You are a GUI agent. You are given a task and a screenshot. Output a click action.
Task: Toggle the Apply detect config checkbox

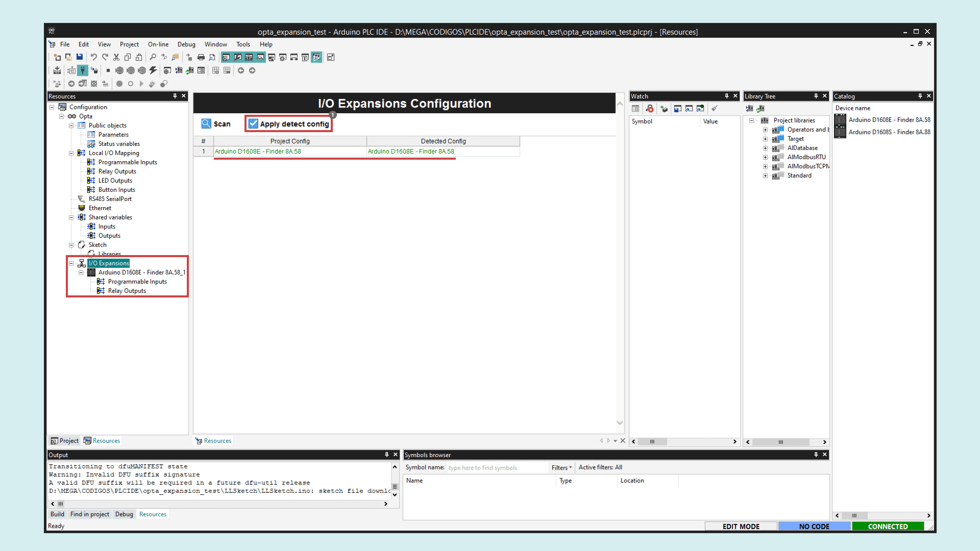253,123
